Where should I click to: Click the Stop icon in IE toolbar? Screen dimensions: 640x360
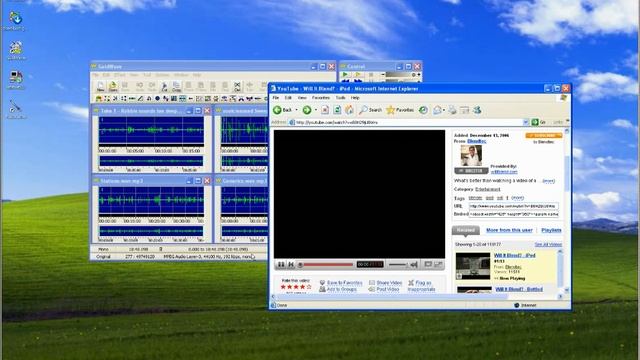point(325,110)
